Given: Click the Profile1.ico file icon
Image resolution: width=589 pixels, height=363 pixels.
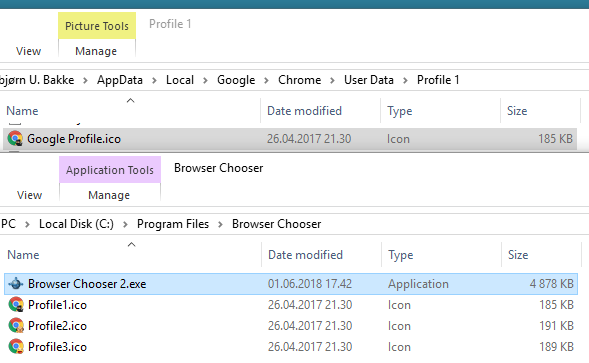Looking at the screenshot, I should coord(16,305).
